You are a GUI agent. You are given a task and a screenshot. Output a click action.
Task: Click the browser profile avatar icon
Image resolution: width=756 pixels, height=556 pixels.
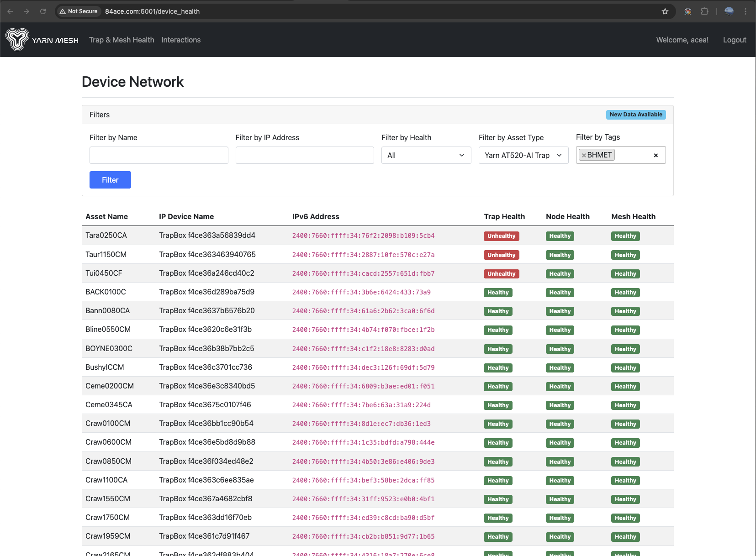(x=729, y=11)
